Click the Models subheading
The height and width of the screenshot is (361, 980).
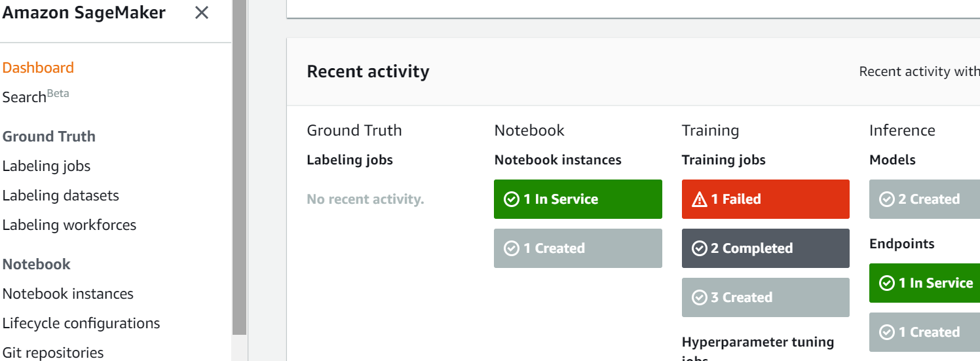892,160
